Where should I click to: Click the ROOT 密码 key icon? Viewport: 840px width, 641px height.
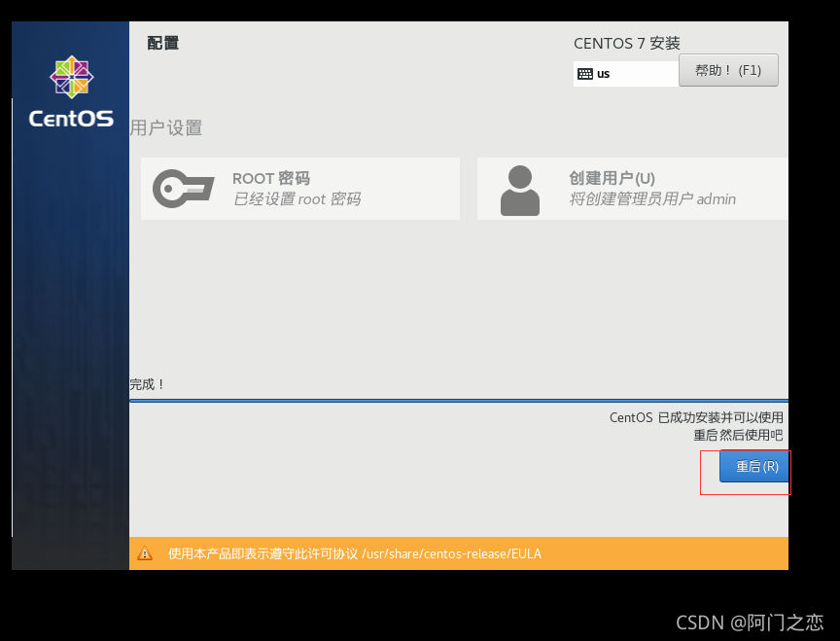(183, 189)
